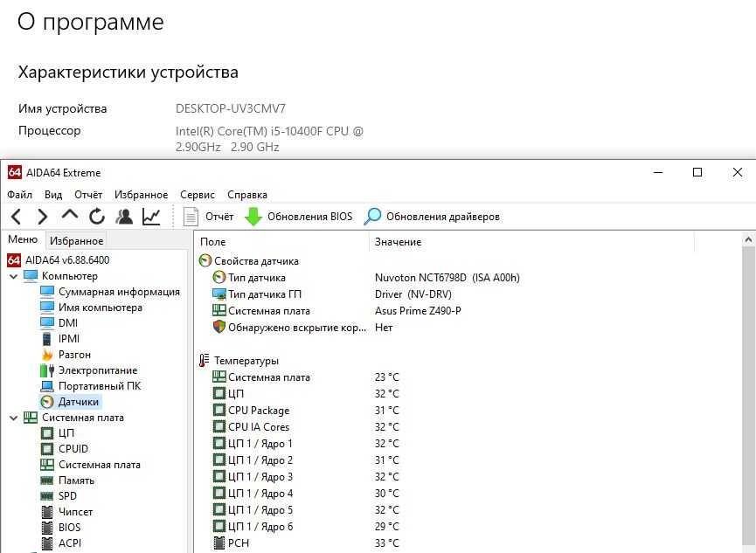Click device name DESKTOP-UV3CMV7 in О программе window
This screenshot has width=756, height=553.
point(231,109)
